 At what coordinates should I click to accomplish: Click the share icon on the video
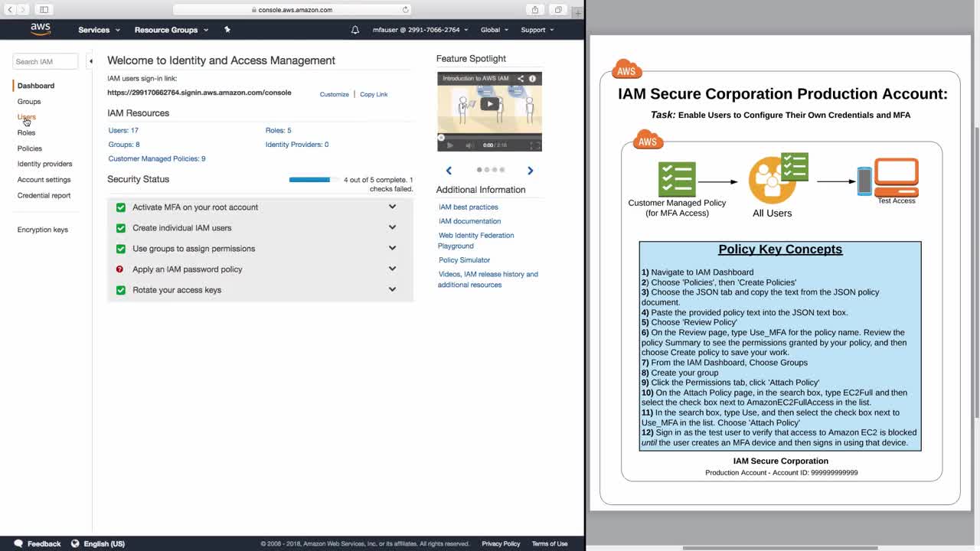pyautogui.click(x=521, y=78)
